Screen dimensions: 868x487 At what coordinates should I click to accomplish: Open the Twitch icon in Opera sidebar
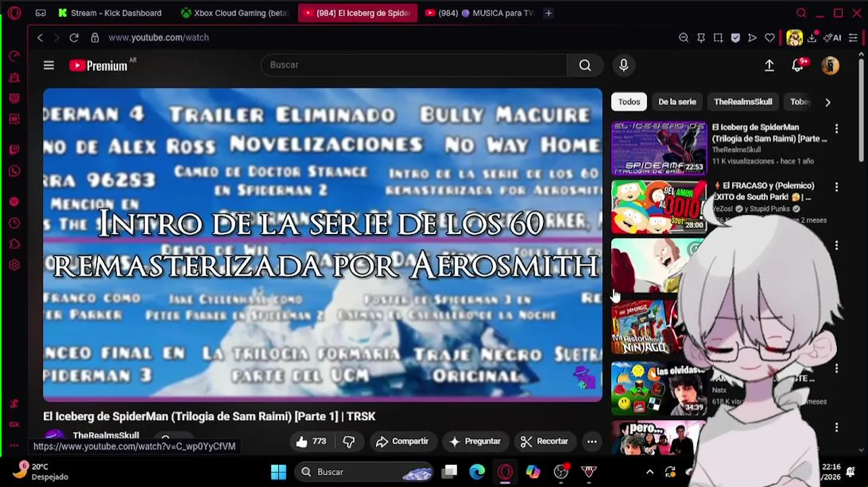[x=14, y=149]
